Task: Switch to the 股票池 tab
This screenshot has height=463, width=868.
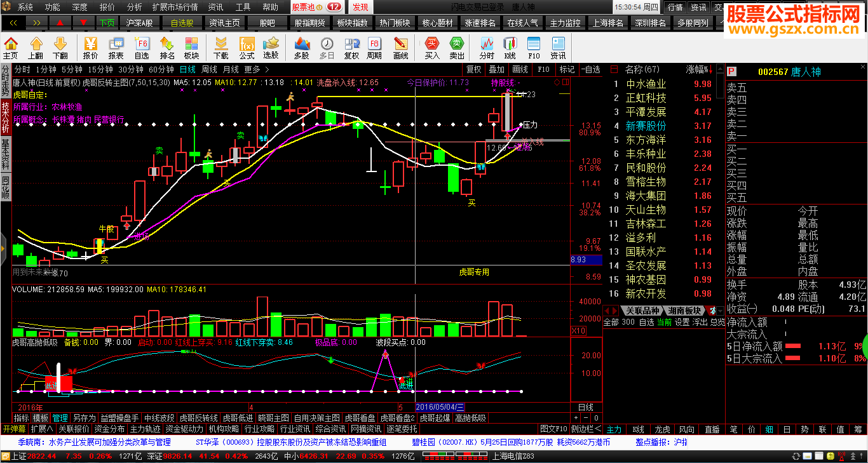Action: (x=316, y=7)
